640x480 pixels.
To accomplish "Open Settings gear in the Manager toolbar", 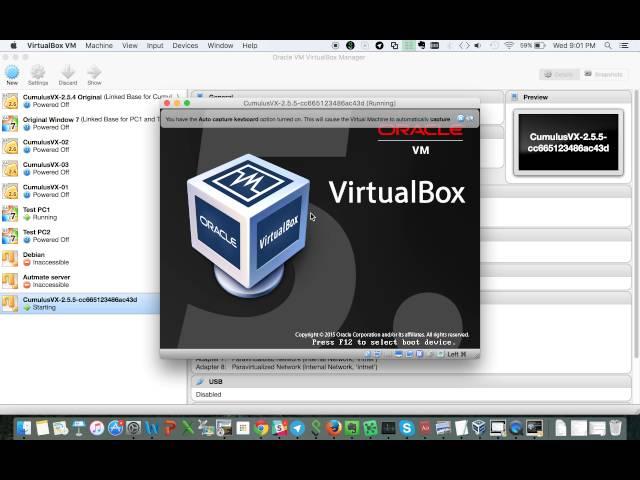I will click(38, 75).
